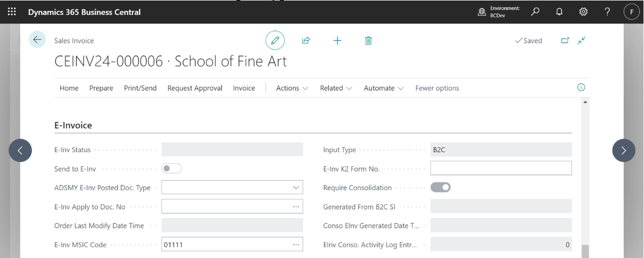Viewport: 644px width, 258px height.
Task: Toggle the Send to E-Inv switch
Action: point(172,169)
